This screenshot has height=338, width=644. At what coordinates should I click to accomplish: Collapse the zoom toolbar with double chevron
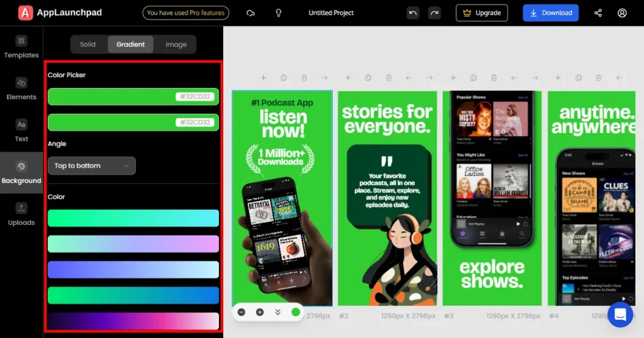277,312
